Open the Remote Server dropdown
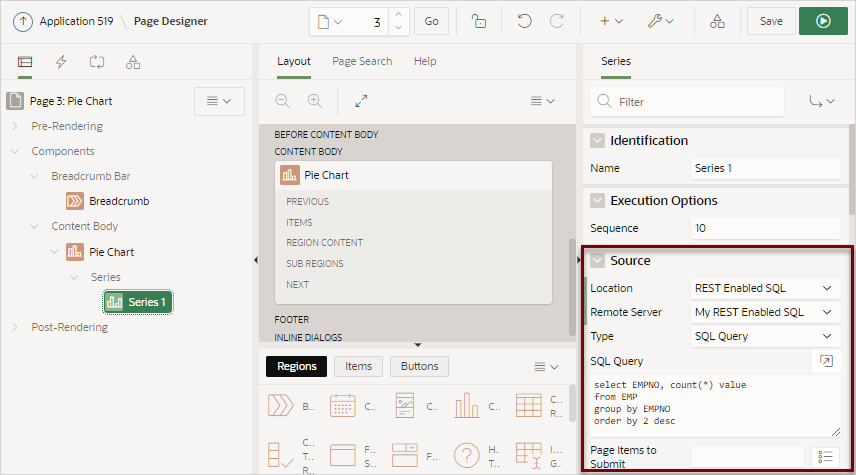Viewport: 856px width, 475px height. point(765,312)
